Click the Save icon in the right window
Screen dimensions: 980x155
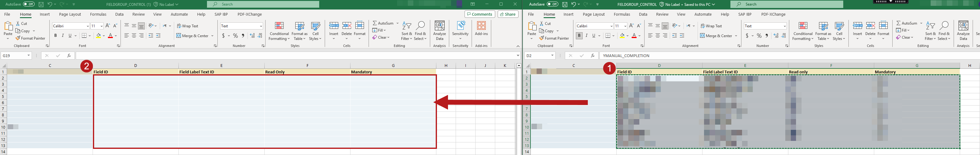565,5
